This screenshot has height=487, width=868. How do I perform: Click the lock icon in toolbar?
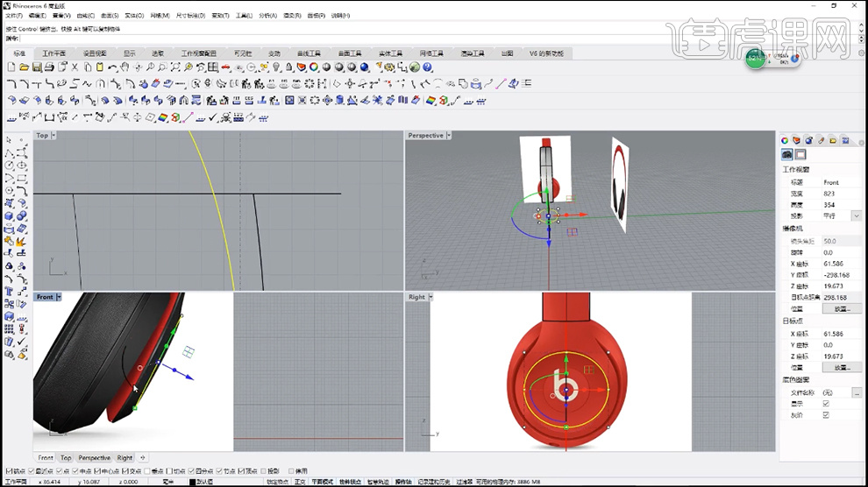[289, 67]
